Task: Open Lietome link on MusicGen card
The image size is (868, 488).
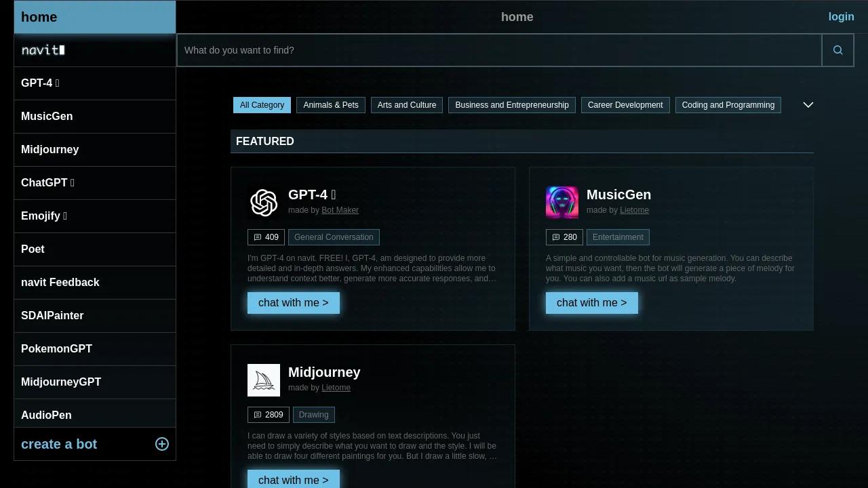Action: pos(634,210)
